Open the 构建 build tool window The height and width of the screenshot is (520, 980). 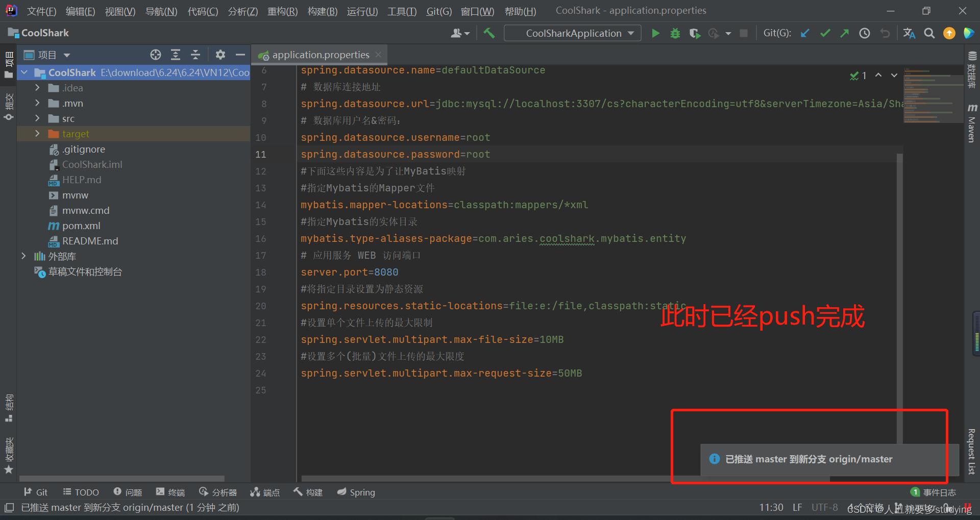coord(308,492)
